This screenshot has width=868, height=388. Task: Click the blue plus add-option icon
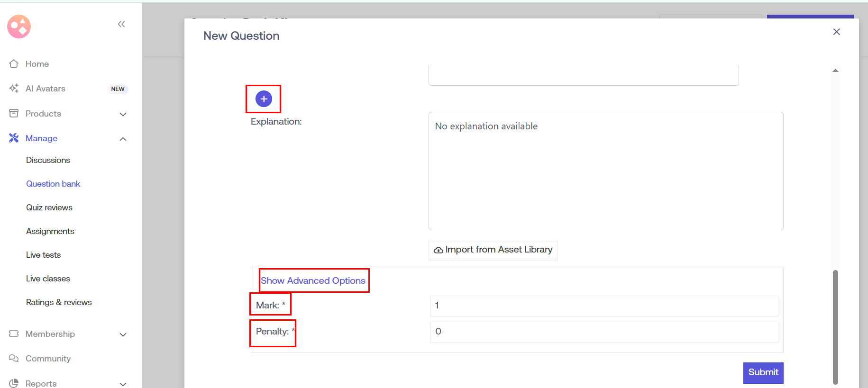pos(264,99)
